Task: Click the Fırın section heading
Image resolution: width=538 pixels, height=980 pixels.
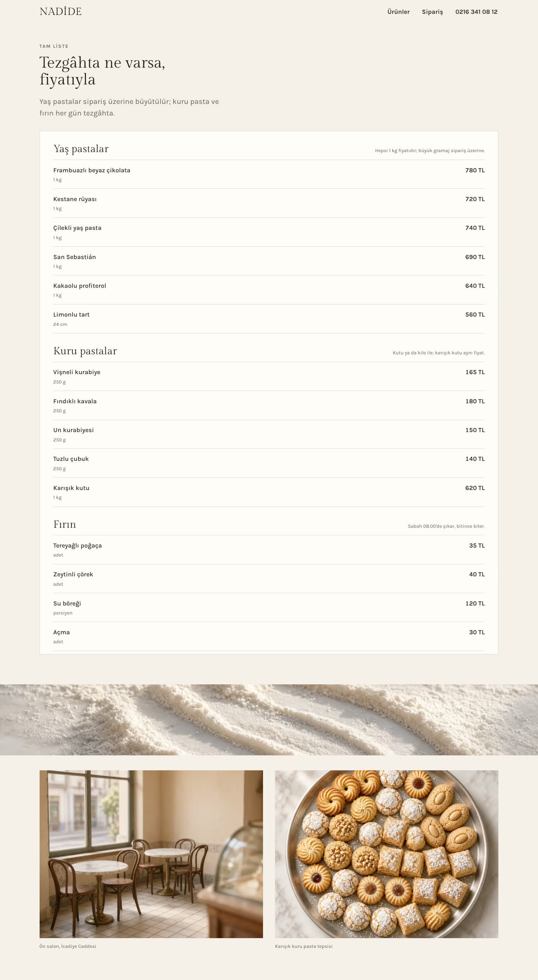Action: point(65,524)
